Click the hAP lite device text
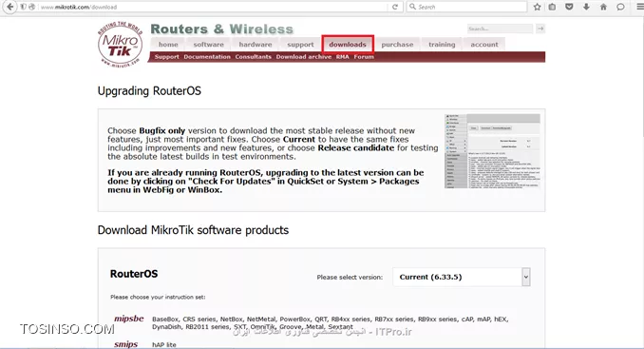 point(164,344)
